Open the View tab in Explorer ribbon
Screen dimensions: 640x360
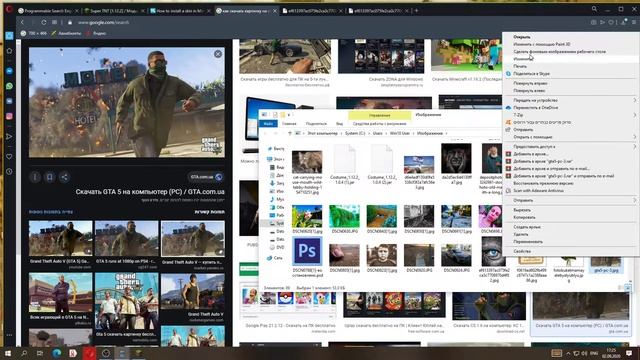[x=339, y=124]
